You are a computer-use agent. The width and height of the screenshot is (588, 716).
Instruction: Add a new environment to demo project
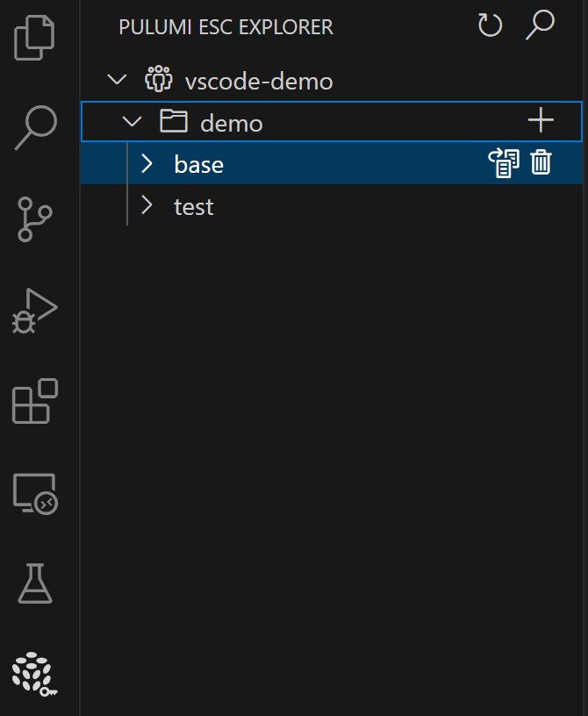tap(541, 121)
